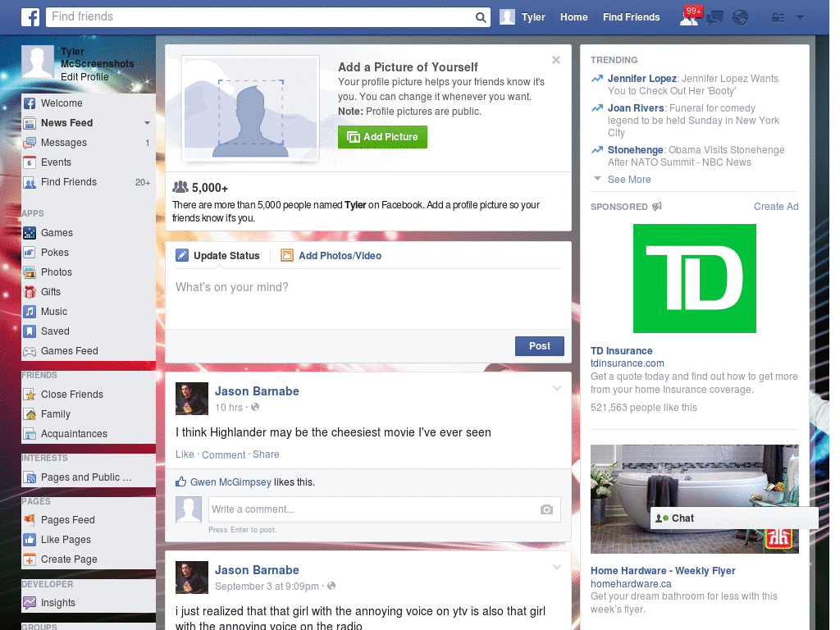Click the camera icon in comment box
This screenshot has width=840, height=630.
(546, 509)
